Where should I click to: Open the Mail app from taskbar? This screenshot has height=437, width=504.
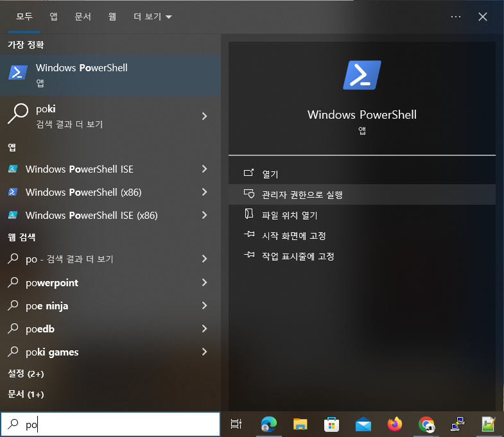click(363, 424)
